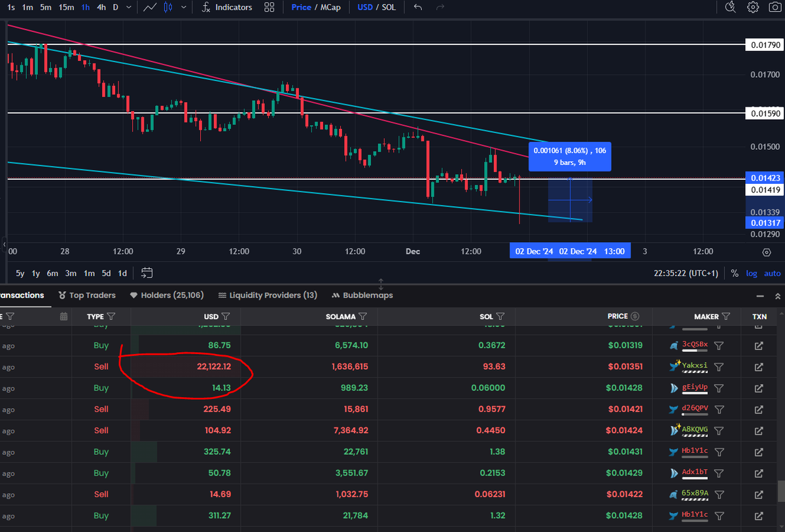
Task: Filter transactions by TYPE column funnel
Action: tap(111, 317)
